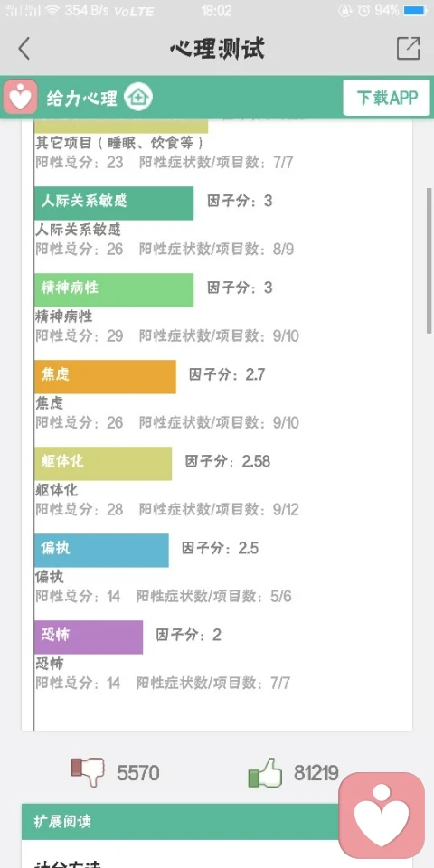Screen dimensions: 434x868
Task: Select the blue 偏执 bar
Action: click(x=101, y=551)
